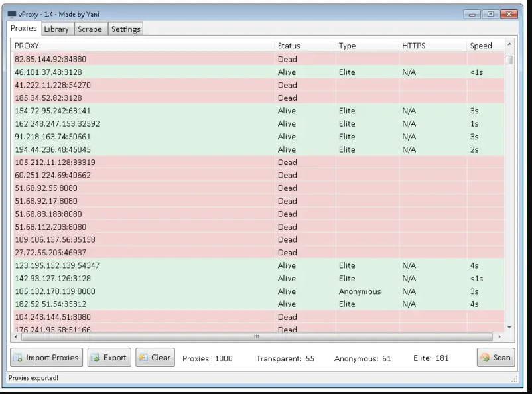This screenshot has width=532, height=394.
Task: Open the Scrape tab
Action: tap(90, 29)
